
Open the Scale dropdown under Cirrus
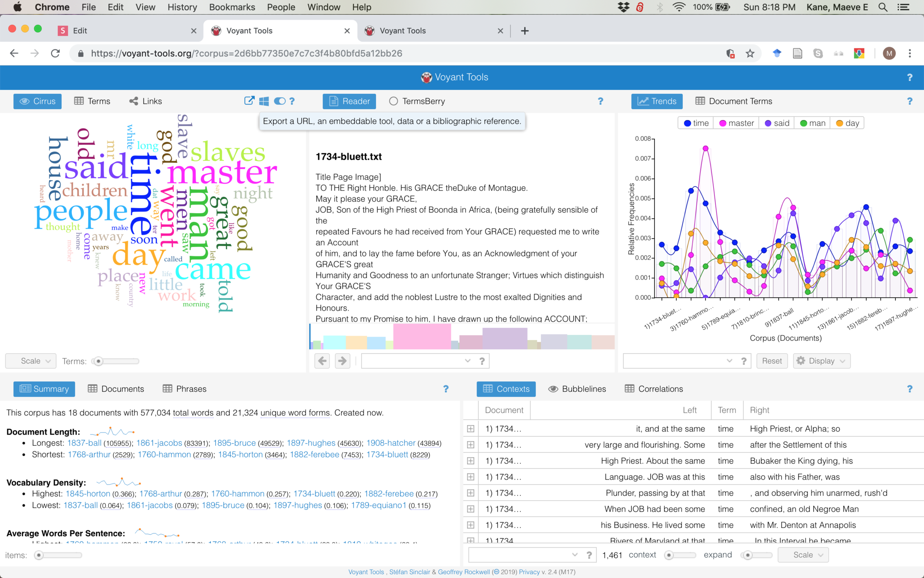tap(31, 361)
